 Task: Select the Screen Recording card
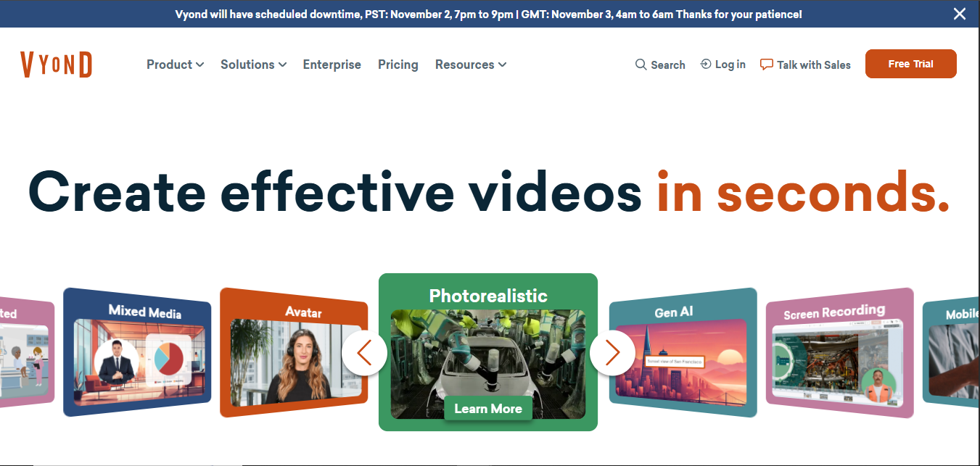839,352
